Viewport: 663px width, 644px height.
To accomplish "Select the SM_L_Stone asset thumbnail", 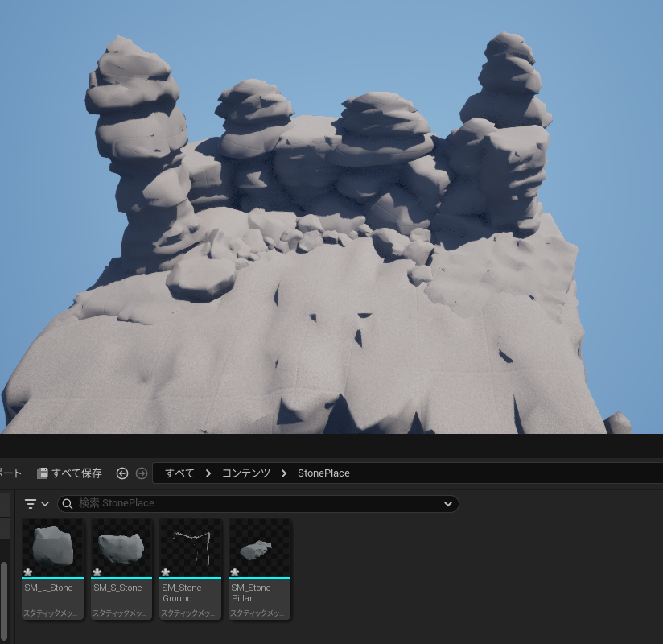I will tap(51, 547).
